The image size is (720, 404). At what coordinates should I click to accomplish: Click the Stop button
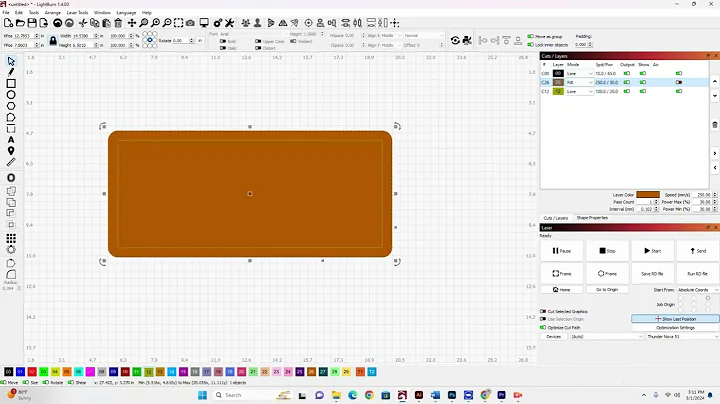[x=607, y=251]
